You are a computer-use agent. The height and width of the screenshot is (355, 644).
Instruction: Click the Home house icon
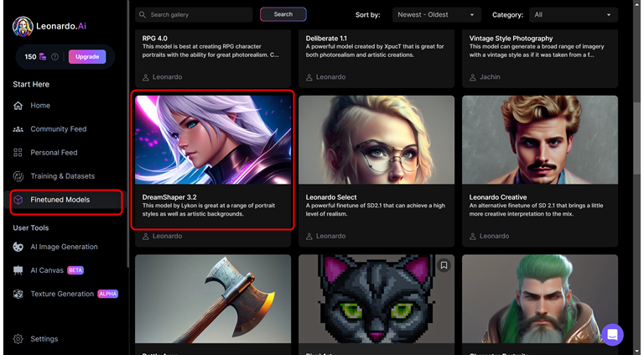click(x=18, y=106)
